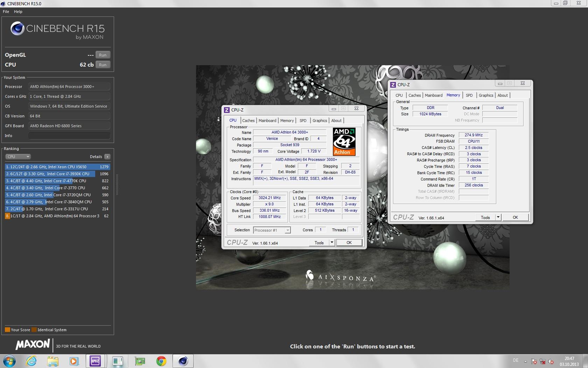Select the Core i7-3930K ranking row
The width and height of the screenshot is (588, 368).
click(57, 174)
